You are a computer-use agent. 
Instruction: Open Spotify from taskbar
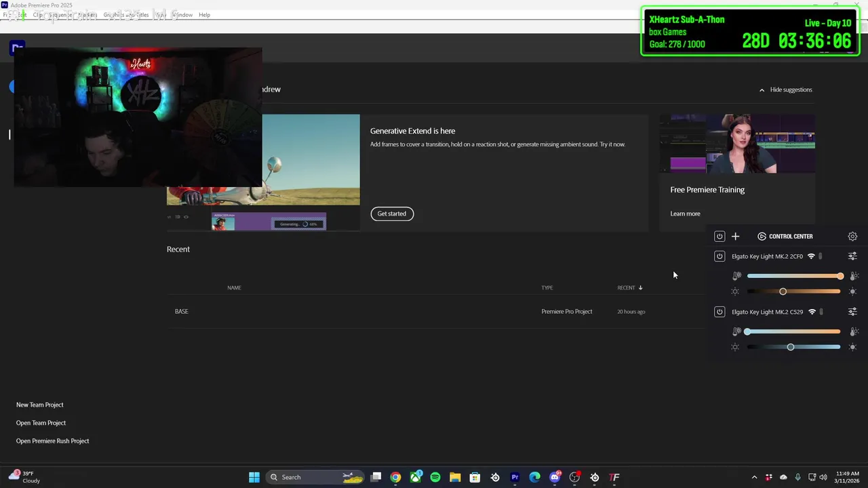pyautogui.click(x=435, y=477)
